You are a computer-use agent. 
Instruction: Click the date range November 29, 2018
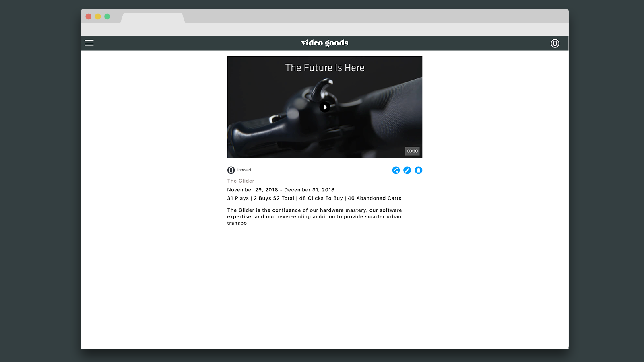(281, 190)
